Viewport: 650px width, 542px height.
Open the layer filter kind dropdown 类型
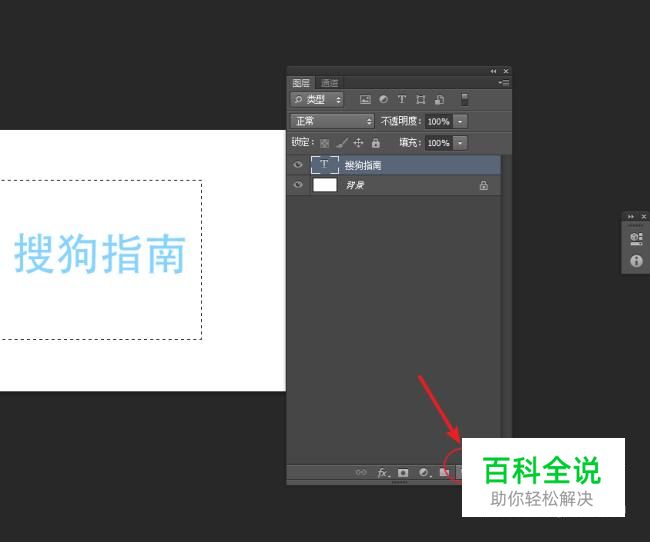[317, 100]
